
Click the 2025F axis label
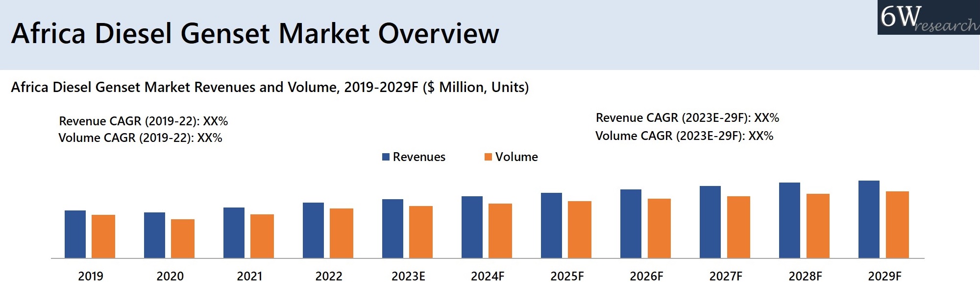[567, 277]
